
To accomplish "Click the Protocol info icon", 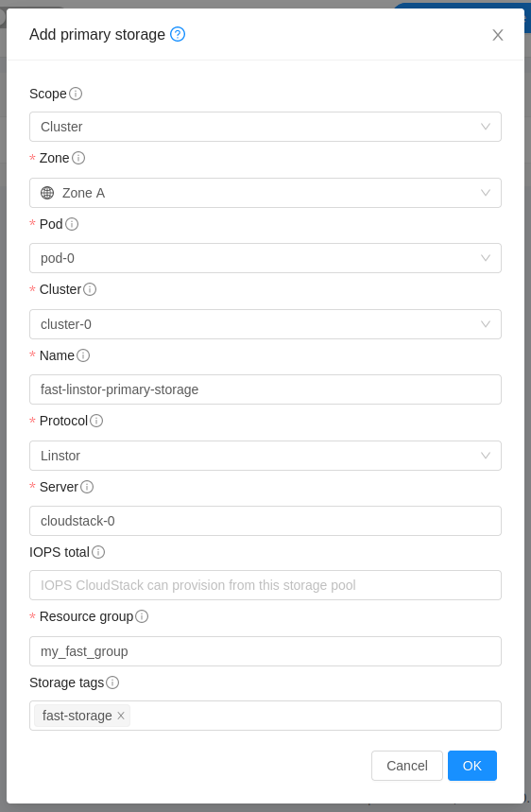I will pyautogui.click(x=96, y=421).
